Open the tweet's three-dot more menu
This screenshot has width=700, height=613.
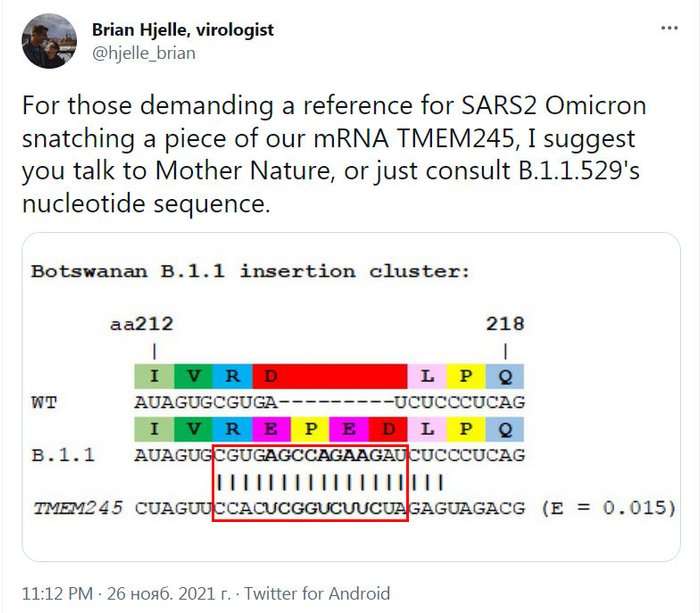(x=667, y=29)
